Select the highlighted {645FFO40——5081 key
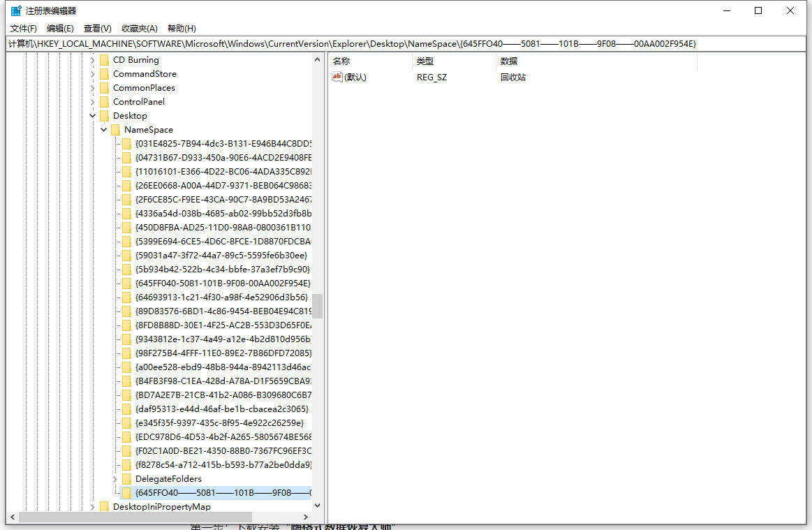The width and height of the screenshot is (812, 530). [x=223, y=493]
